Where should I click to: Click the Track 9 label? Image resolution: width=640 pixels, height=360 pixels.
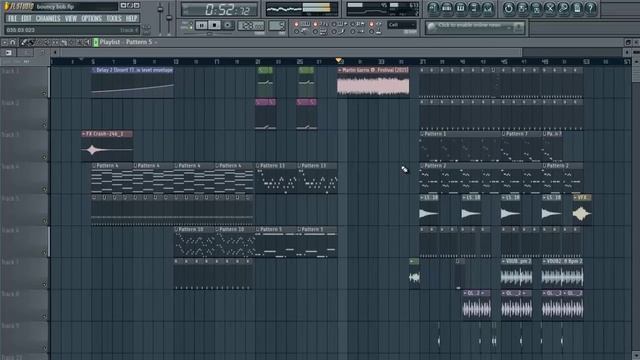(10, 326)
